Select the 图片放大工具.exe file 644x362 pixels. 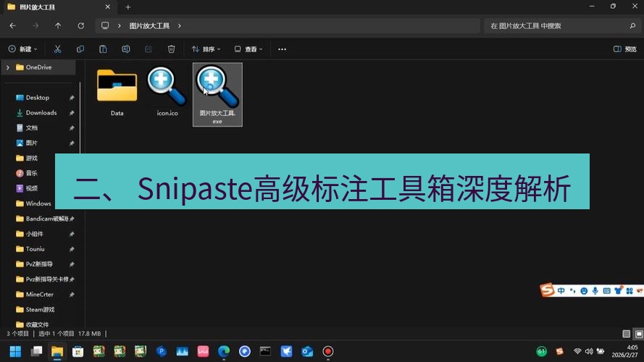pyautogui.click(x=217, y=95)
